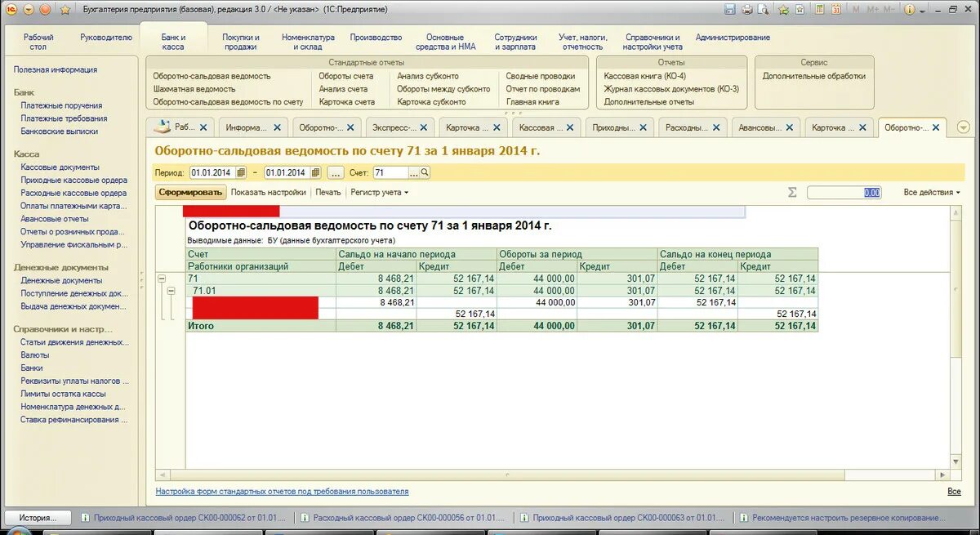The width and height of the screenshot is (980, 535).
Task: Click the Сформировать button
Action: [190, 192]
